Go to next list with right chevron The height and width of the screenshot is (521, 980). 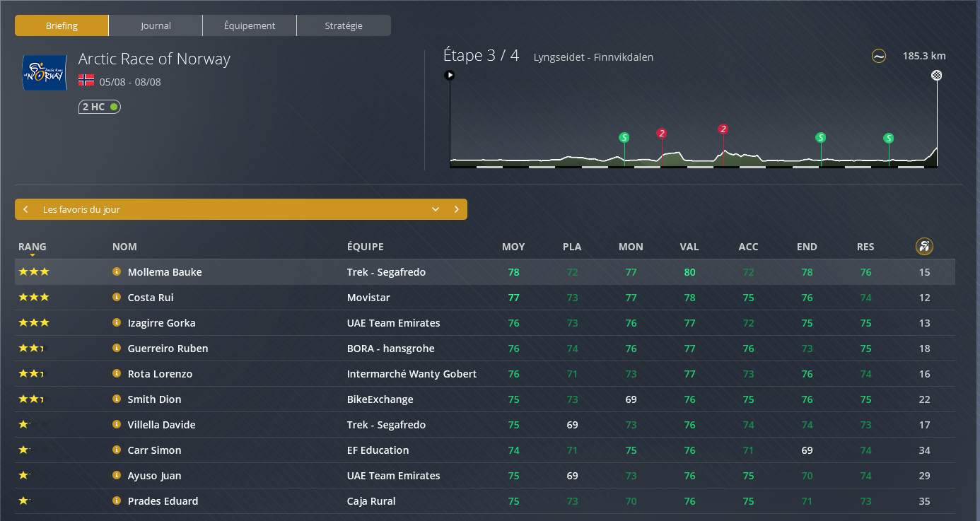point(457,209)
